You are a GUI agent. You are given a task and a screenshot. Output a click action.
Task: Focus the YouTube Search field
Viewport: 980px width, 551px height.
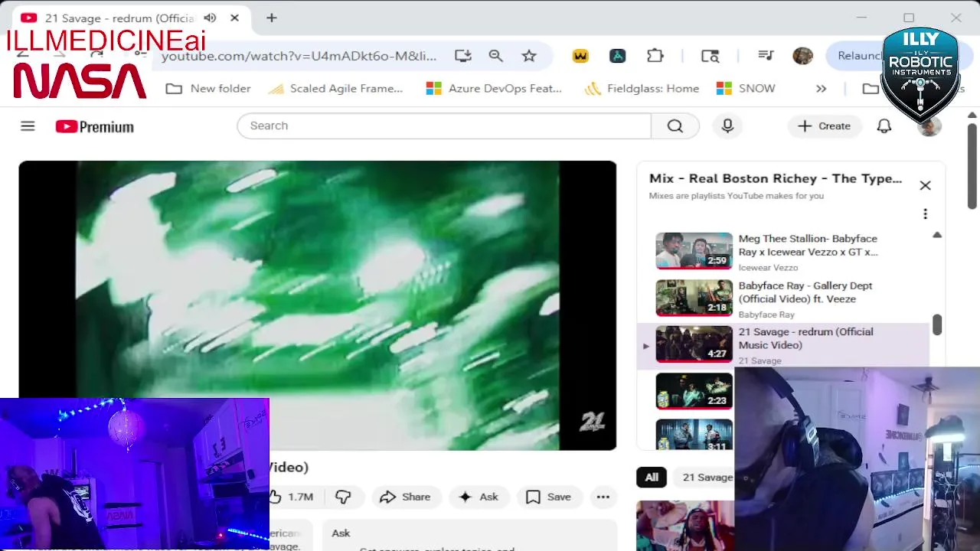444,126
